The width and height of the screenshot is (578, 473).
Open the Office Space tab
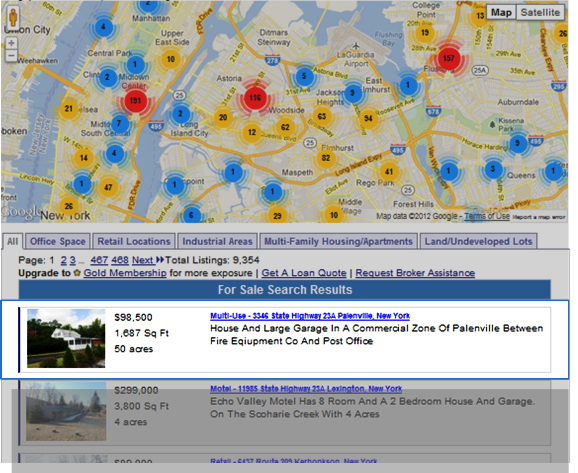click(x=58, y=241)
